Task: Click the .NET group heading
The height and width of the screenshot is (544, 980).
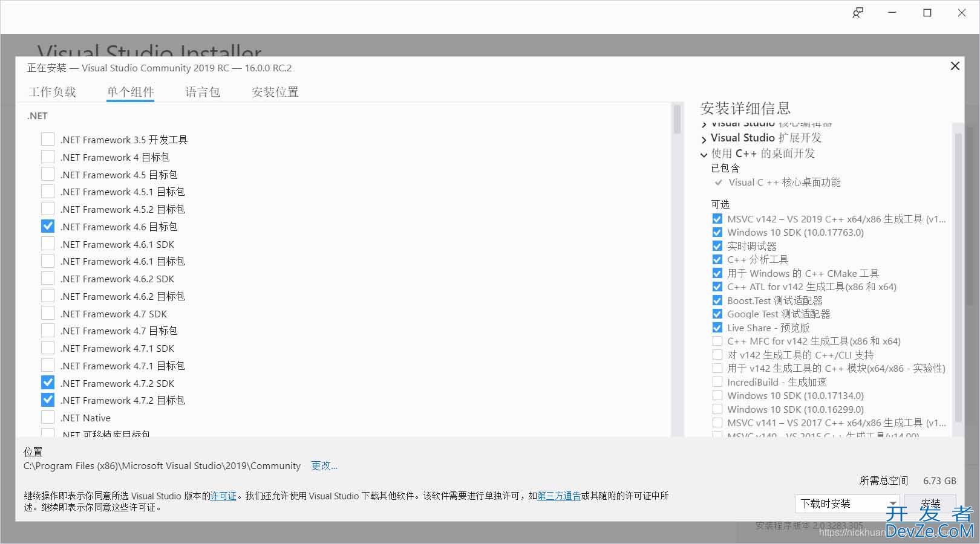Action: 37,115
